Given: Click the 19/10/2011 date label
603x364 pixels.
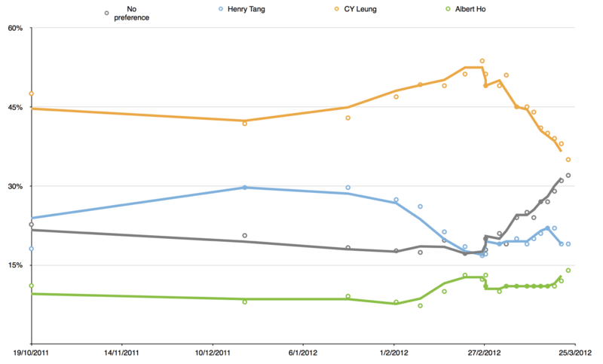Looking at the screenshot, I should point(31,352).
